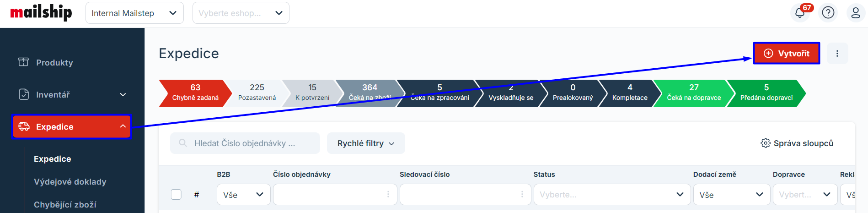The height and width of the screenshot is (213, 868).
Task: Click the Správa sloupců gear icon
Action: 765,143
